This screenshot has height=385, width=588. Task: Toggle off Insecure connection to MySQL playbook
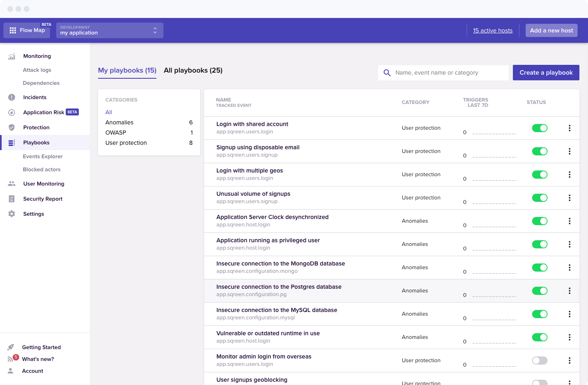coord(539,314)
